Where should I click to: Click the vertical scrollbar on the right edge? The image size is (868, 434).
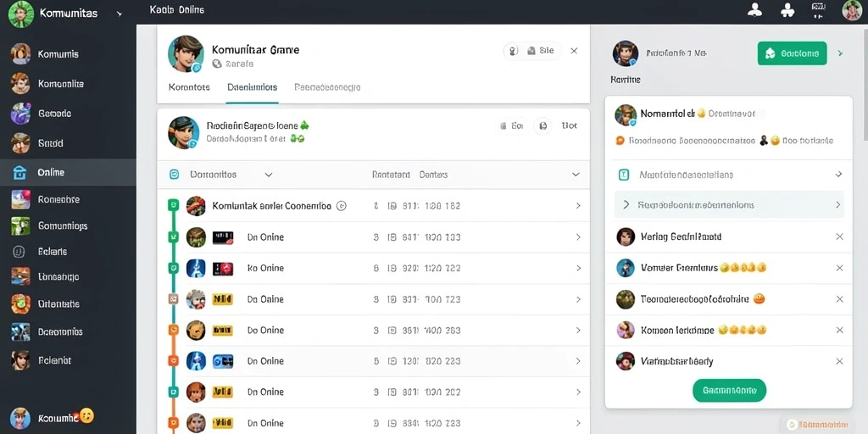[x=864, y=83]
